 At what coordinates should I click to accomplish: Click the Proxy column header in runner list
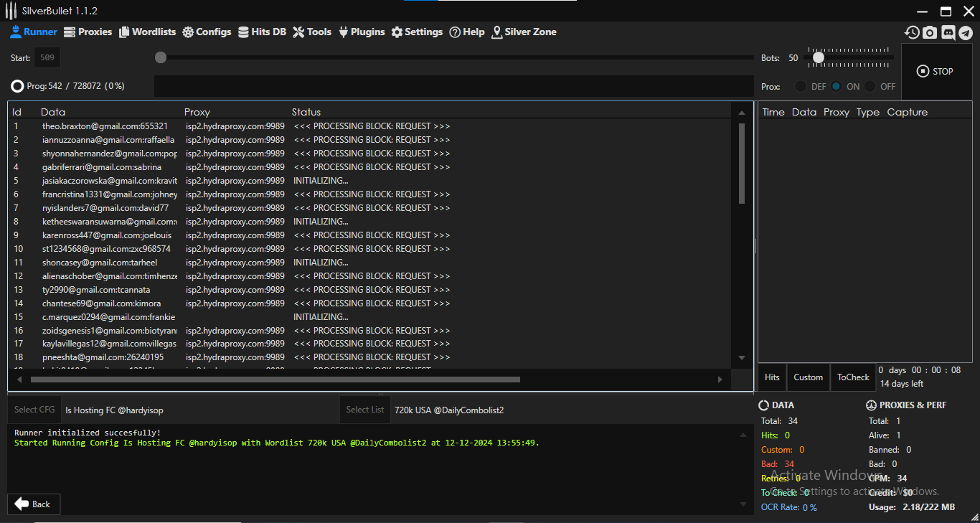point(197,112)
